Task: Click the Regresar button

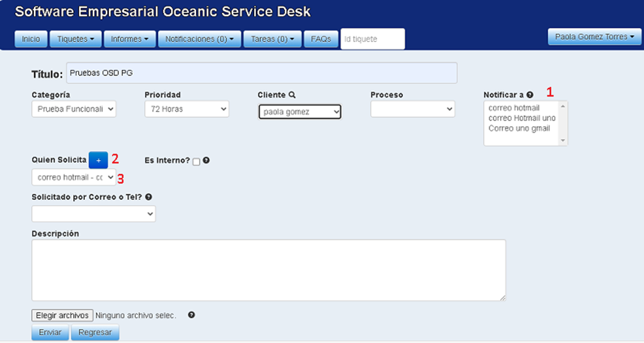Action: coord(95,332)
